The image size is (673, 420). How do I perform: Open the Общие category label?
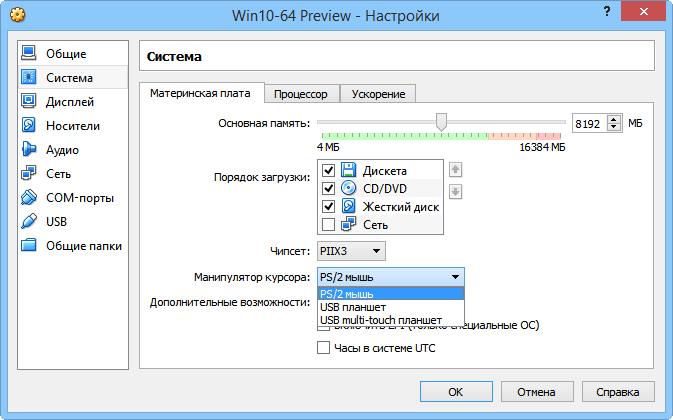(x=66, y=54)
